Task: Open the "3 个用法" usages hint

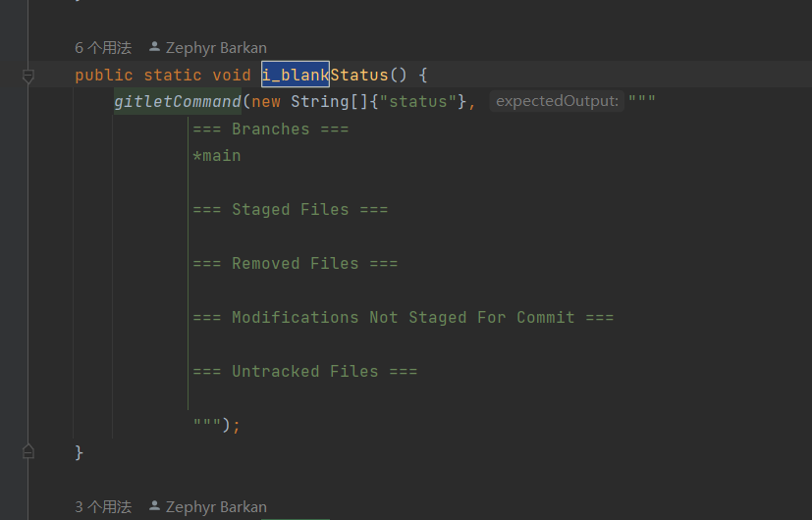Action: [x=103, y=507]
